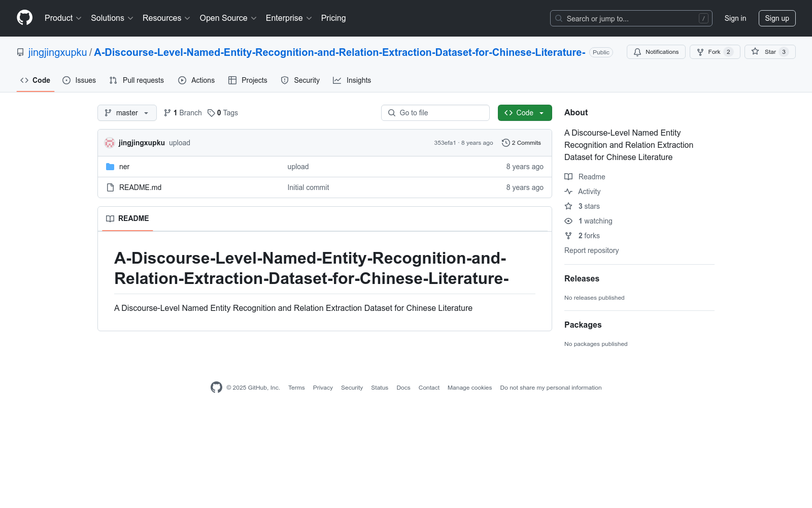Open the ner folder
This screenshot has width=812, height=508.
click(124, 167)
